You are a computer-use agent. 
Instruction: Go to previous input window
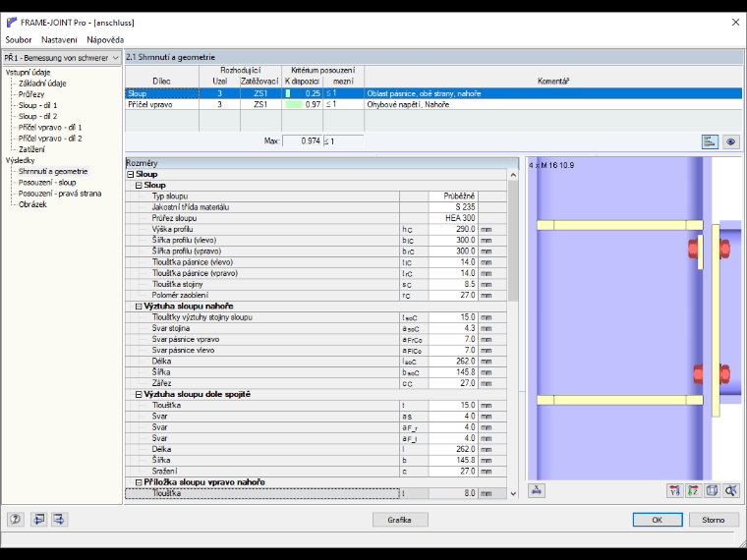[38, 519]
